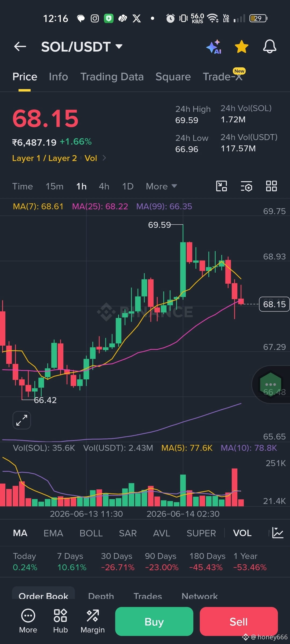Tap the Wi-Fi status icon

point(213,18)
